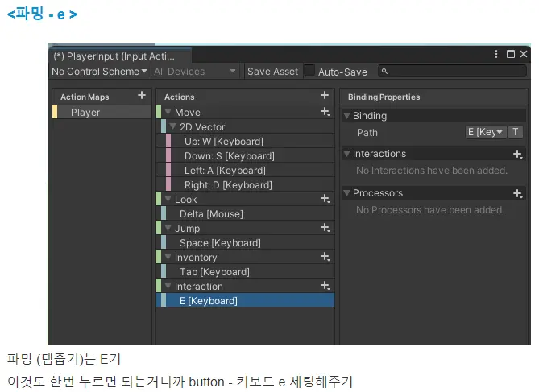Open the Path E [Key dropdown
The height and width of the screenshot is (392, 539).
tap(486, 132)
